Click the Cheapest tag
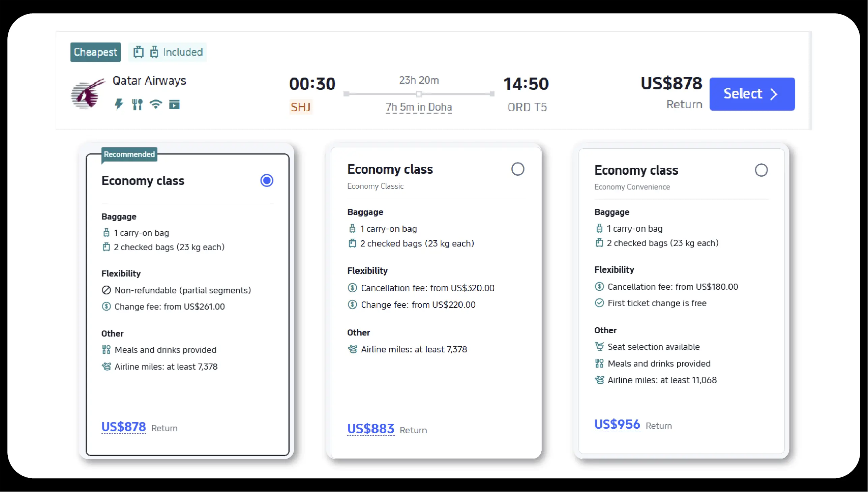 (x=96, y=52)
